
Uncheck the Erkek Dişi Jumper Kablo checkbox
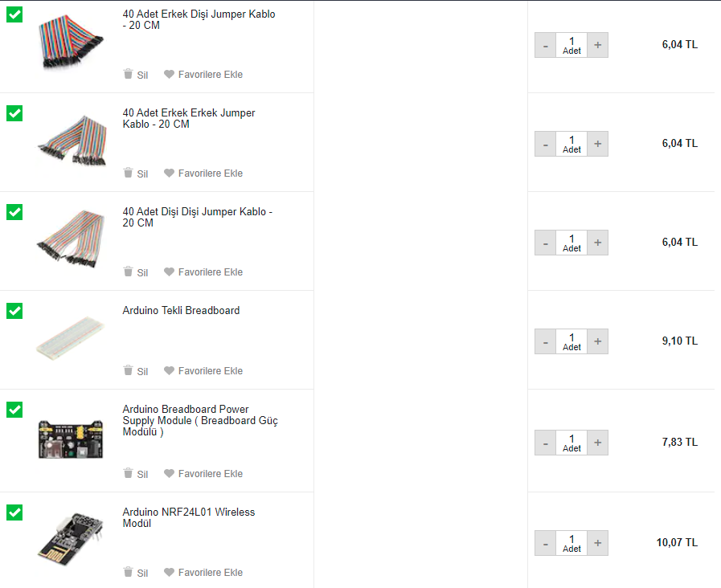point(14,14)
